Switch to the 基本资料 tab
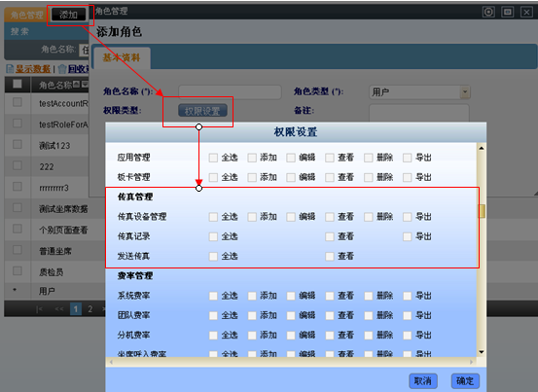Viewport: 538px width, 392px height. (x=122, y=57)
